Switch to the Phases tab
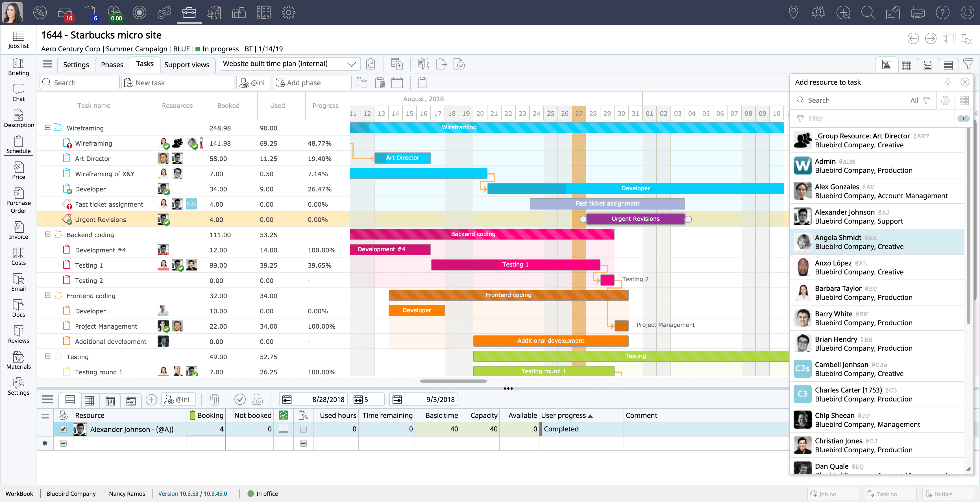The image size is (980, 502). click(x=112, y=65)
